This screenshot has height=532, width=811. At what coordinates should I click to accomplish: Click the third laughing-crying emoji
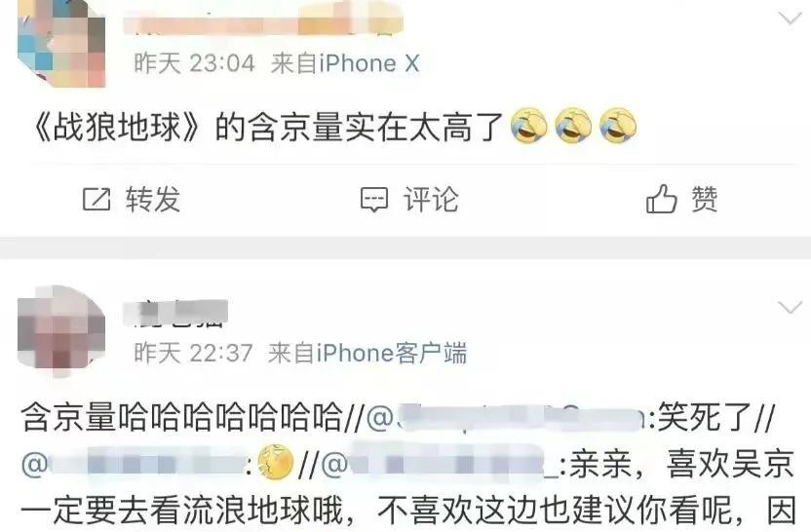coord(618,125)
